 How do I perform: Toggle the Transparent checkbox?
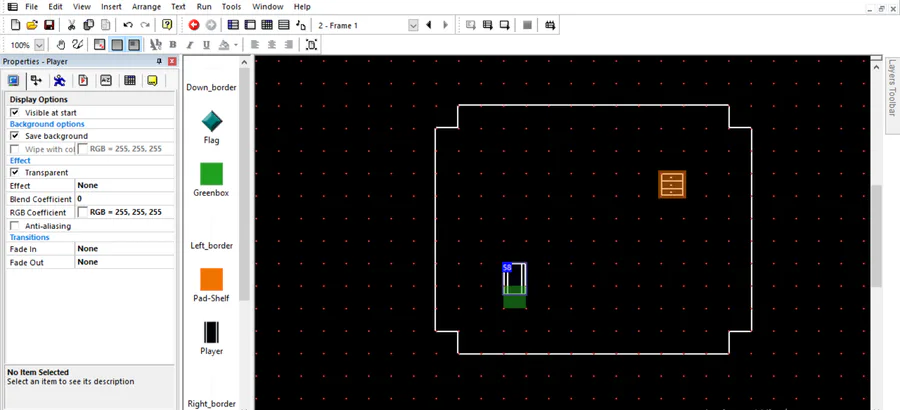coord(14,172)
